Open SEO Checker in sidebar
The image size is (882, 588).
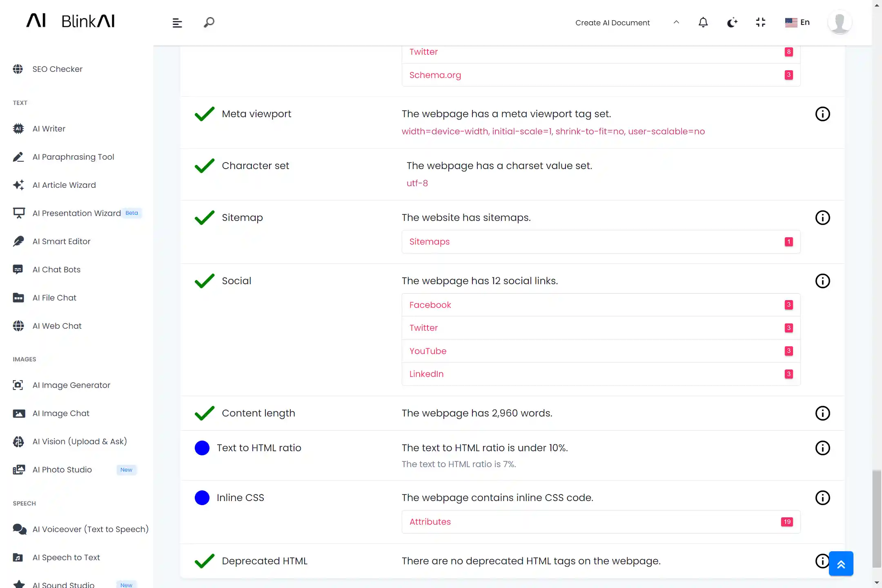[x=57, y=69]
